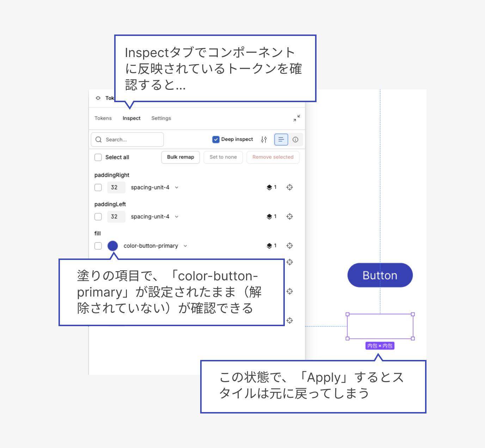The height and width of the screenshot is (448, 485).
Task: Open the inspect filter sliders icon
Action: pyautogui.click(x=264, y=139)
